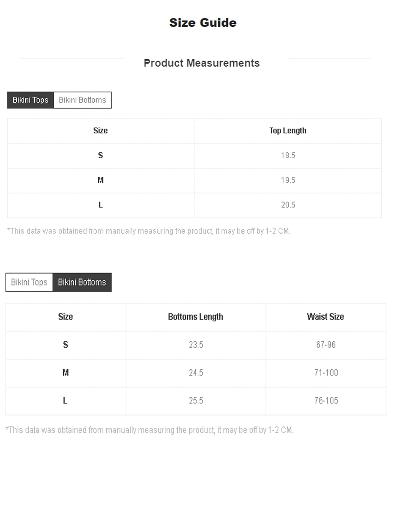
Task: Click the 18.5 top length value
Action: point(288,156)
